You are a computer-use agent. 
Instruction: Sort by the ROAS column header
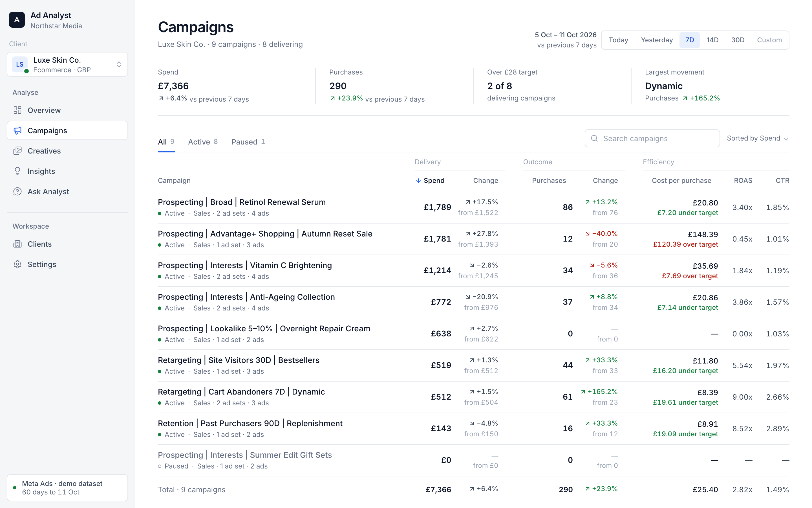click(743, 180)
